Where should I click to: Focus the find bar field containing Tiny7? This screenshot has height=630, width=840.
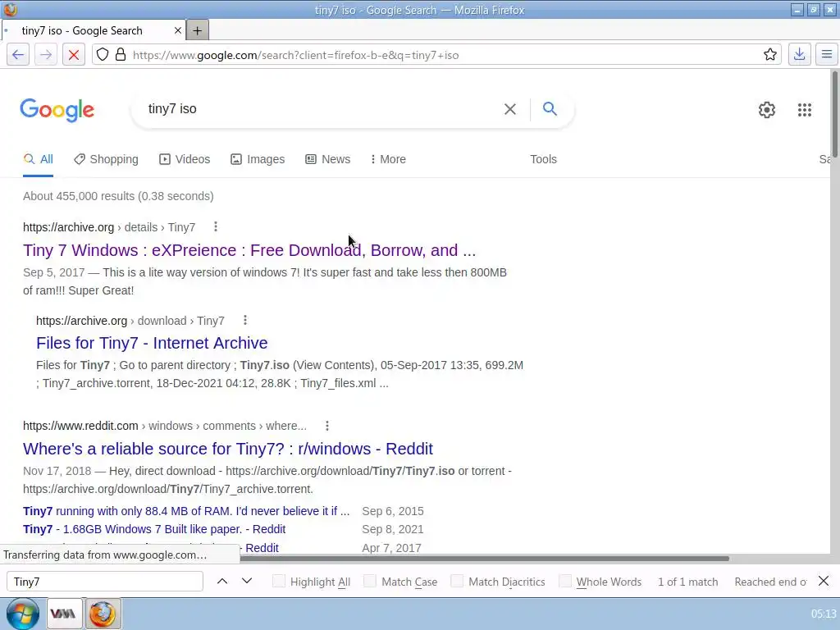(105, 582)
